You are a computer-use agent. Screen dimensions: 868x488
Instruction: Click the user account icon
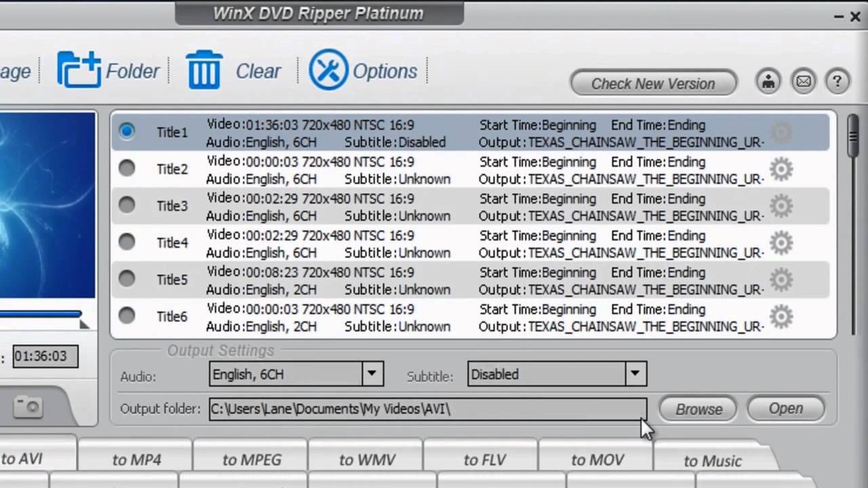click(768, 82)
